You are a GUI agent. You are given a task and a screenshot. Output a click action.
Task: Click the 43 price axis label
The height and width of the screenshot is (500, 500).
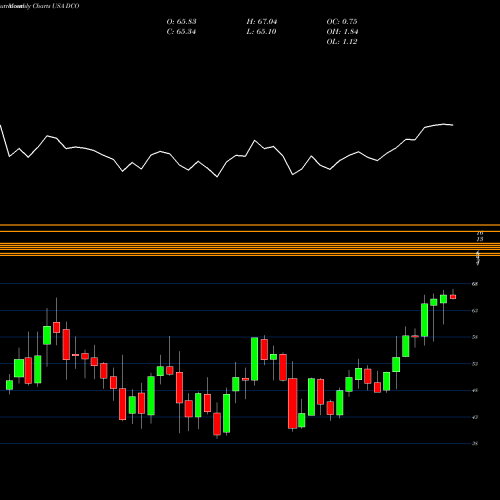475,417
